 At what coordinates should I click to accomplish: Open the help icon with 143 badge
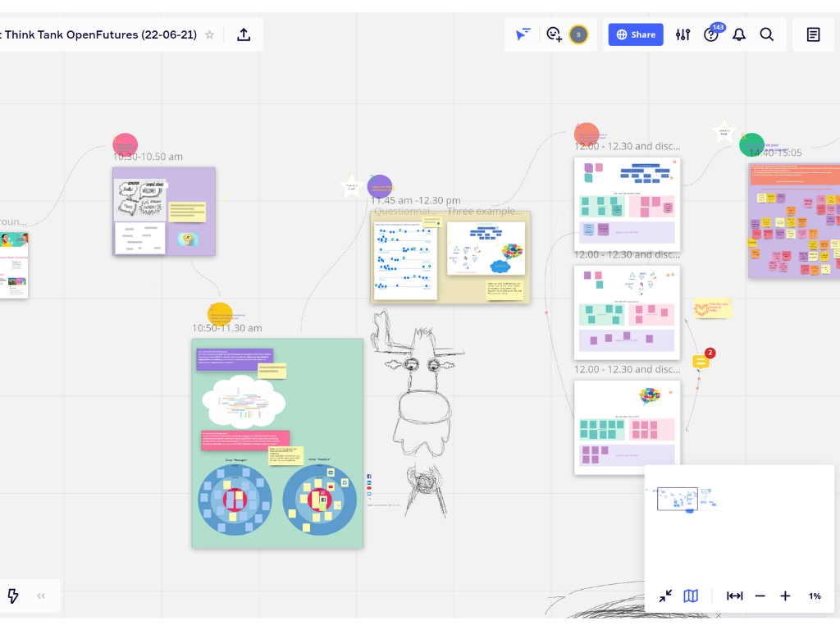(x=711, y=34)
